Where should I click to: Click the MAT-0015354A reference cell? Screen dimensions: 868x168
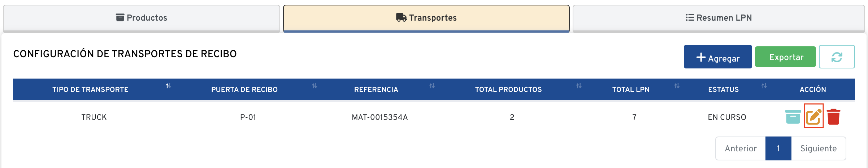[x=379, y=117]
